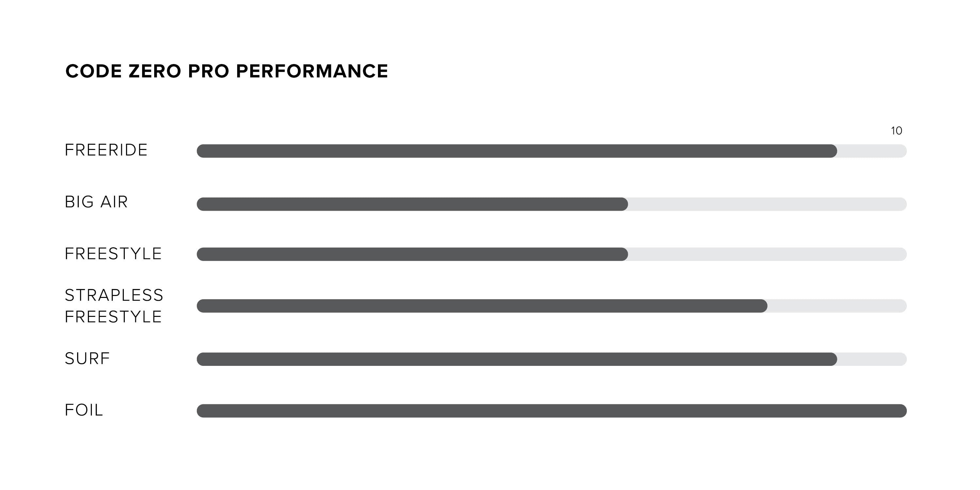
Task: Select the BIG AIR category label
Action: pos(96,202)
